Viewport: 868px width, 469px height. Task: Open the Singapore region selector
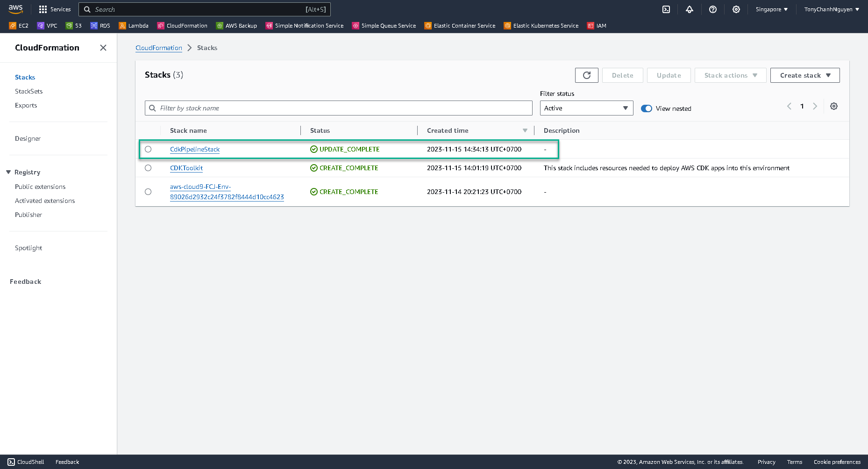[772, 9]
